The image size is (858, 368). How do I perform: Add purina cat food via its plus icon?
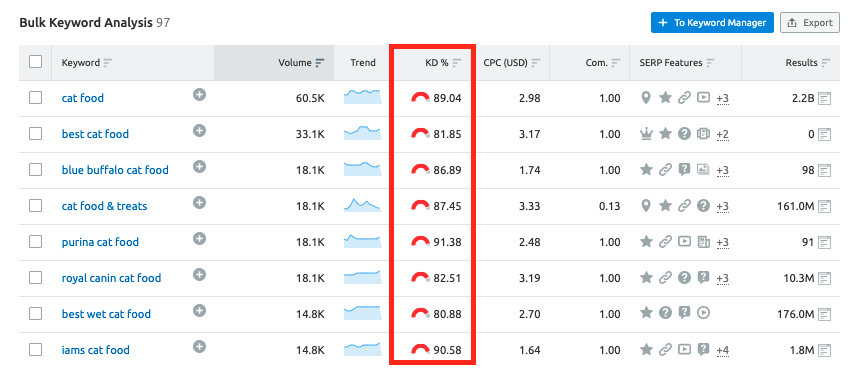[x=199, y=239]
